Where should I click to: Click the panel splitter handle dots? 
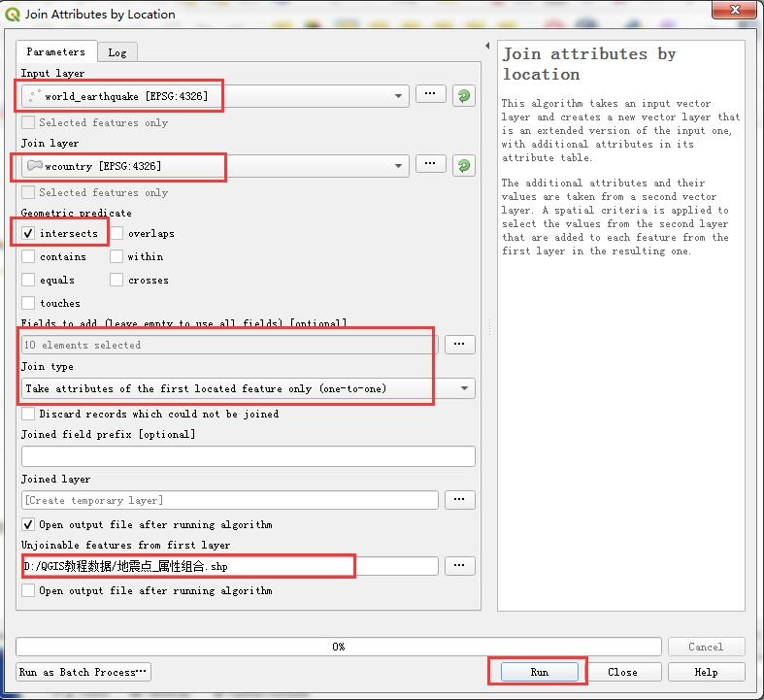click(489, 327)
